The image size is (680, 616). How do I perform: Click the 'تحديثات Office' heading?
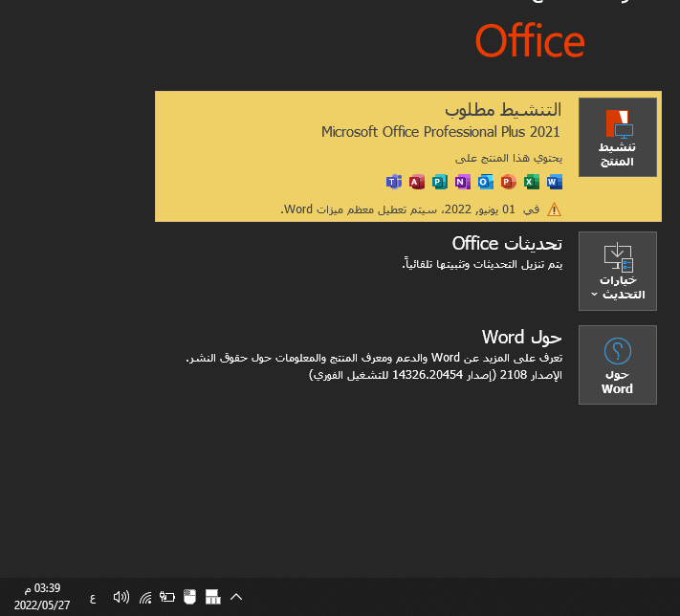[507, 244]
